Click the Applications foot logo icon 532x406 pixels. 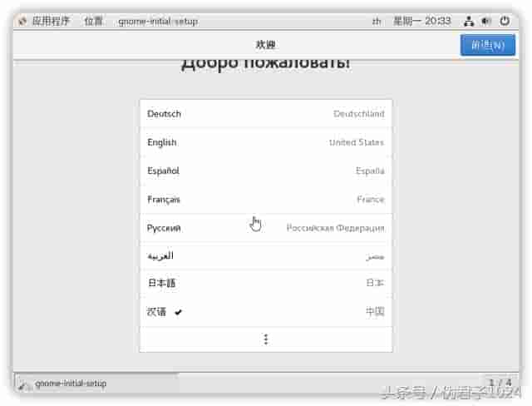22,22
